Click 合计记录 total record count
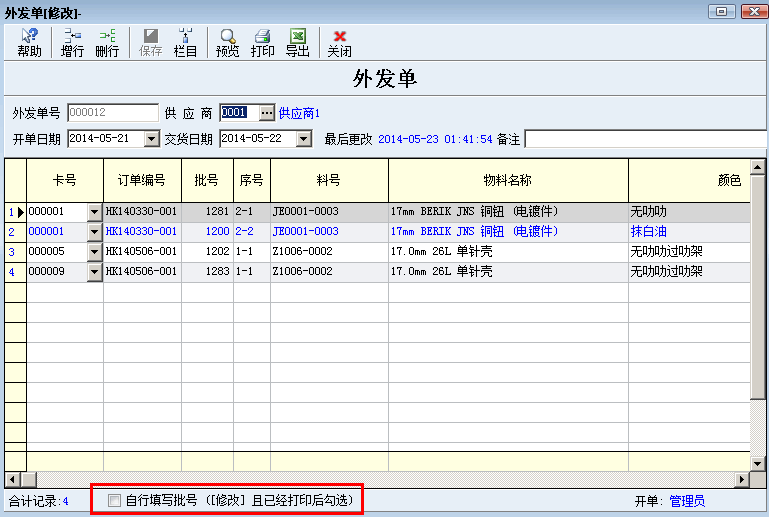 tap(38, 501)
